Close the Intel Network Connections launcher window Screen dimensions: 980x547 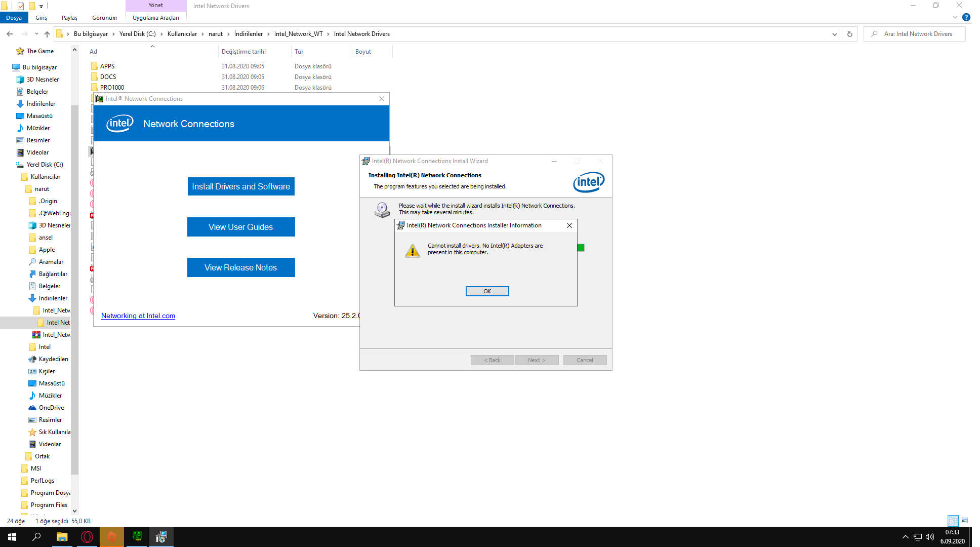point(382,99)
